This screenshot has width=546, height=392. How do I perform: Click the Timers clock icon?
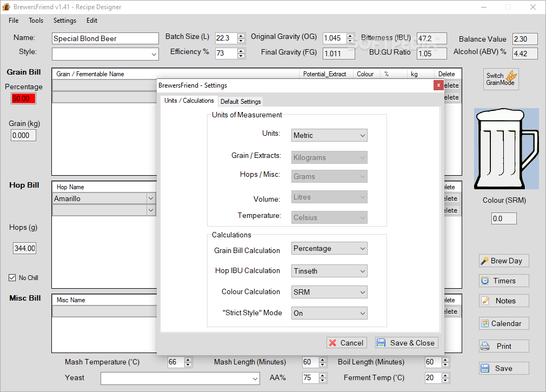pyautogui.click(x=485, y=281)
